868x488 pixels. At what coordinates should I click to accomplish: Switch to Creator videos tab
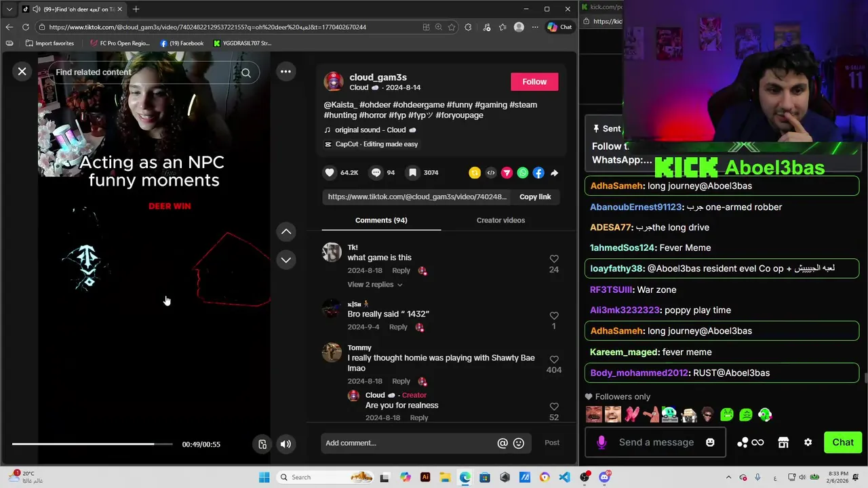pos(500,220)
